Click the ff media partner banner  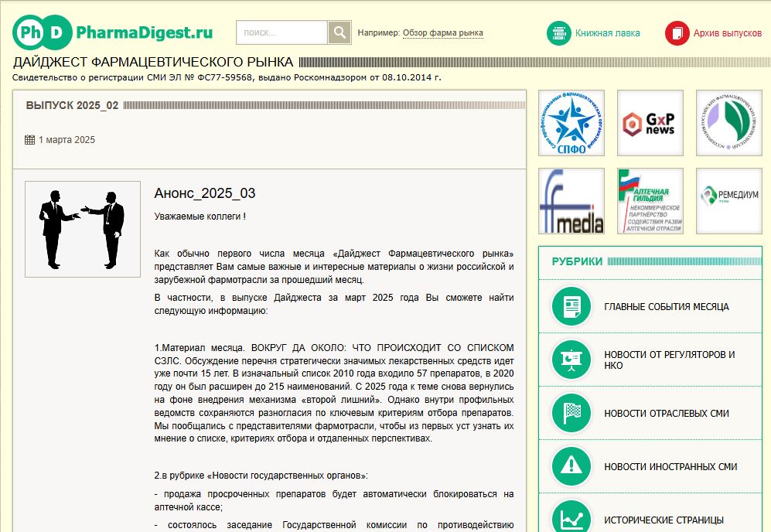(x=571, y=201)
